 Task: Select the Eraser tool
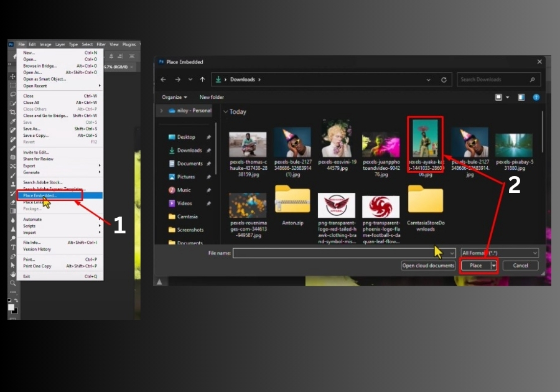[13, 202]
